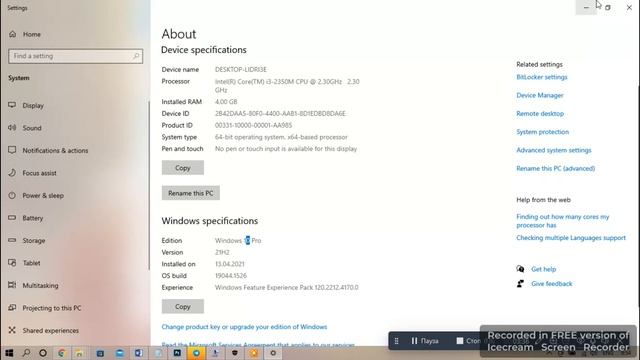The image size is (640, 360).
Task: Click the Product ID value 00331-10000-00001-AA985
Action: (x=253, y=125)
